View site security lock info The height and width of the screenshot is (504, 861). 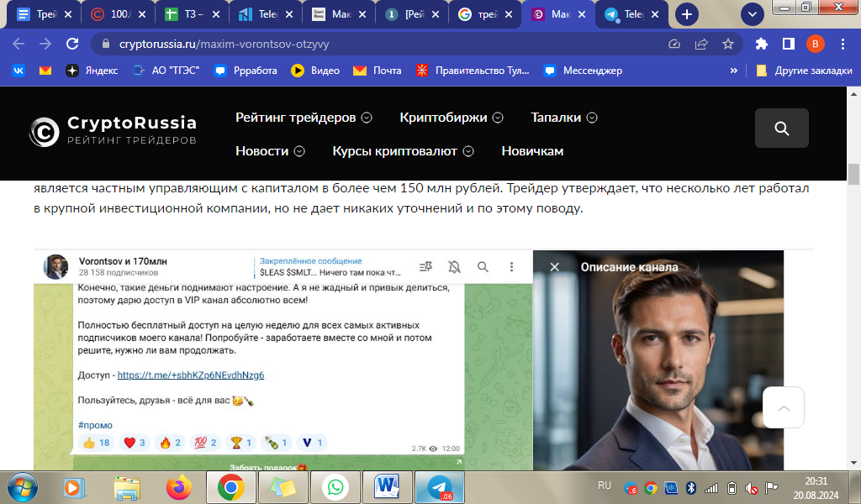pyautogui.click(x=105, y=44)
